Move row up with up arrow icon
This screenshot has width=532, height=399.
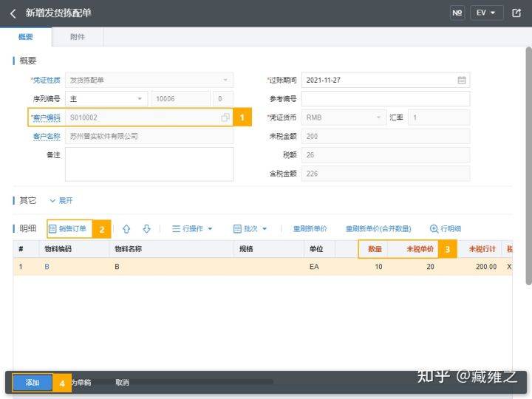pos(126,229)
